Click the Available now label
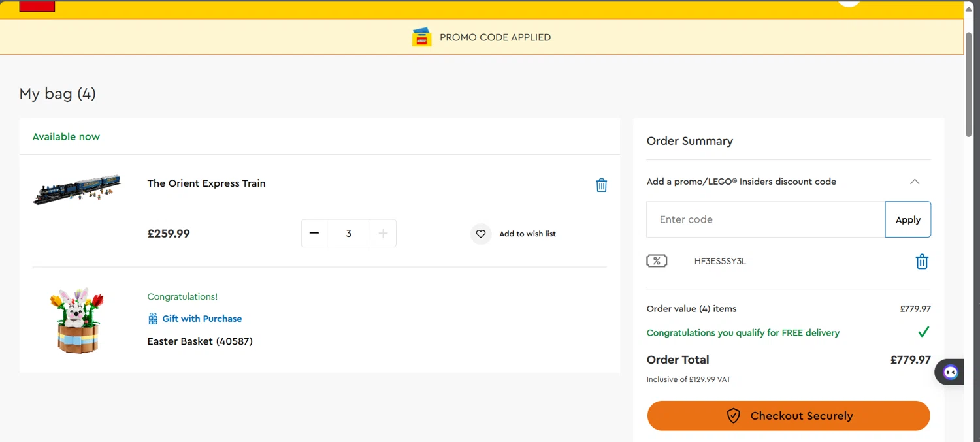Screen dimensions: 980x442 [x=66, y=136]
